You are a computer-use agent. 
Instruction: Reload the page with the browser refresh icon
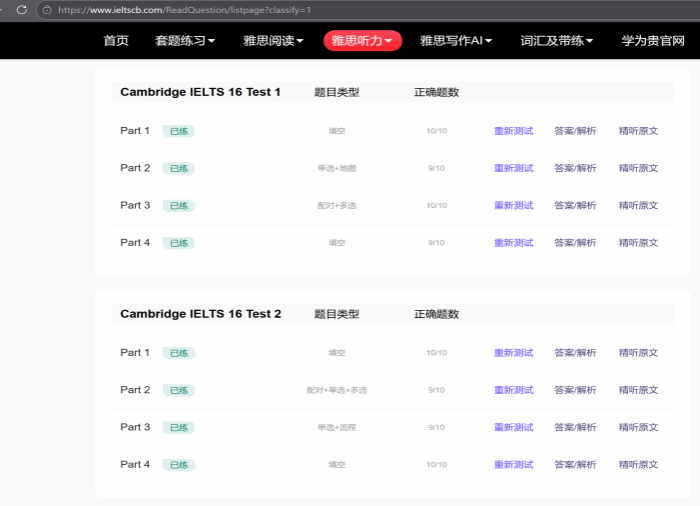[x=21, y=9]
